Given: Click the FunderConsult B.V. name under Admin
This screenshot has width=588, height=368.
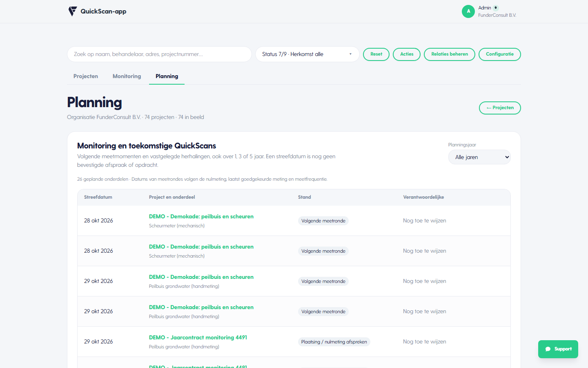Looking at the screenshot, I should pyautogui.click(x=497, y=15).
